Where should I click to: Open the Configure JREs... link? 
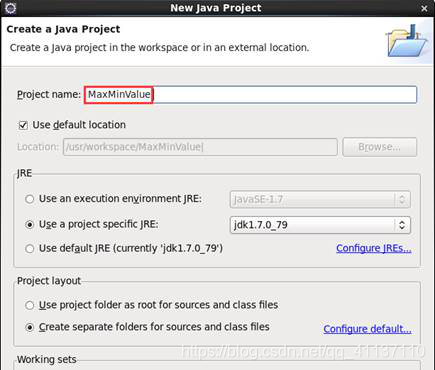374,248
